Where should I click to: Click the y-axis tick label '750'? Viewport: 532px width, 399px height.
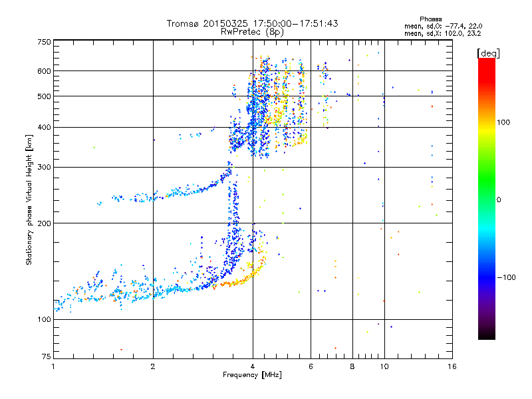[44, 42]
